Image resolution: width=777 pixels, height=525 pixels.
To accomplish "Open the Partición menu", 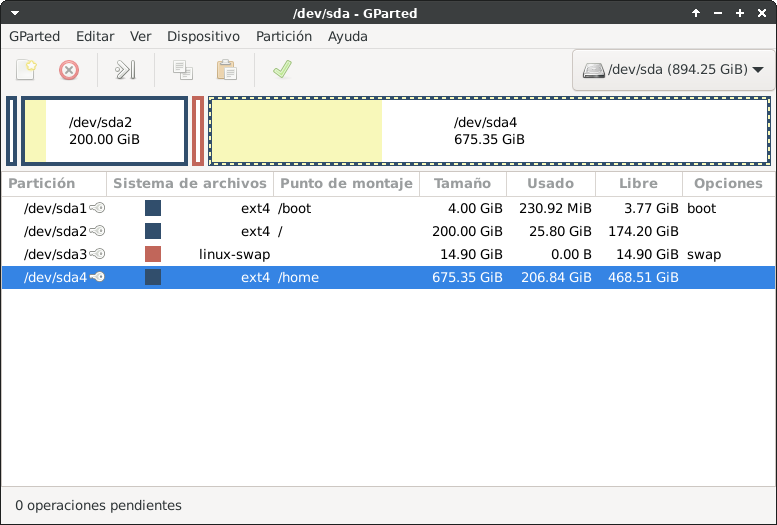I will [x=284, y=36].
